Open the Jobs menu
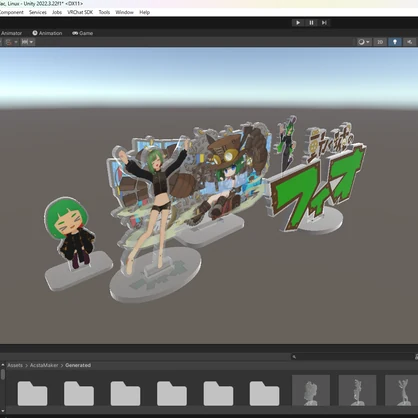418x418 pixels. coord(57,12)
